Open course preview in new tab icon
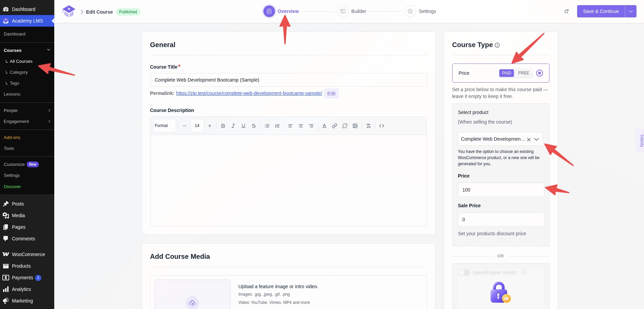The height and width of the screenshot is (309, 644). tap(567, 11)
